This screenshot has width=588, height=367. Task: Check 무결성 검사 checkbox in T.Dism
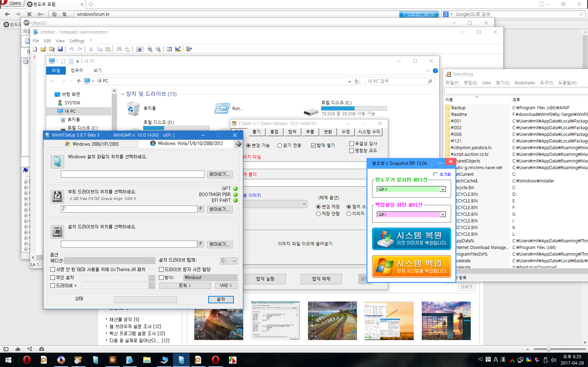pos(352,144)
